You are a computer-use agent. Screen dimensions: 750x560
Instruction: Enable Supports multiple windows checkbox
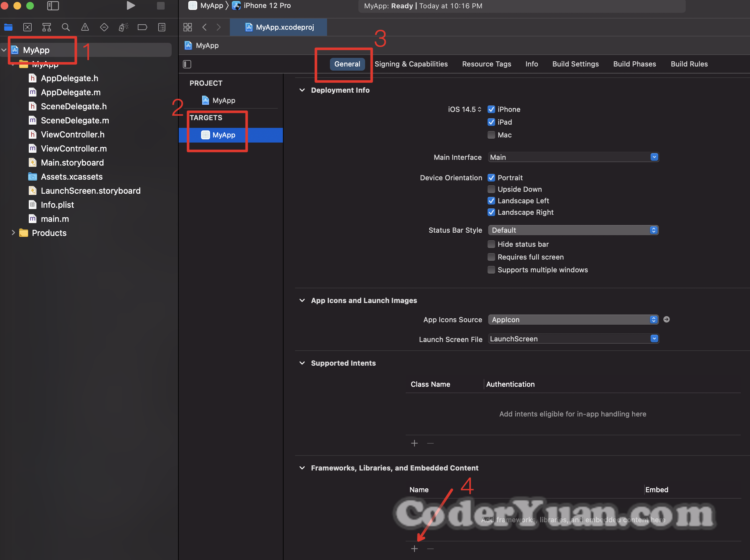(x=491, y=270)
